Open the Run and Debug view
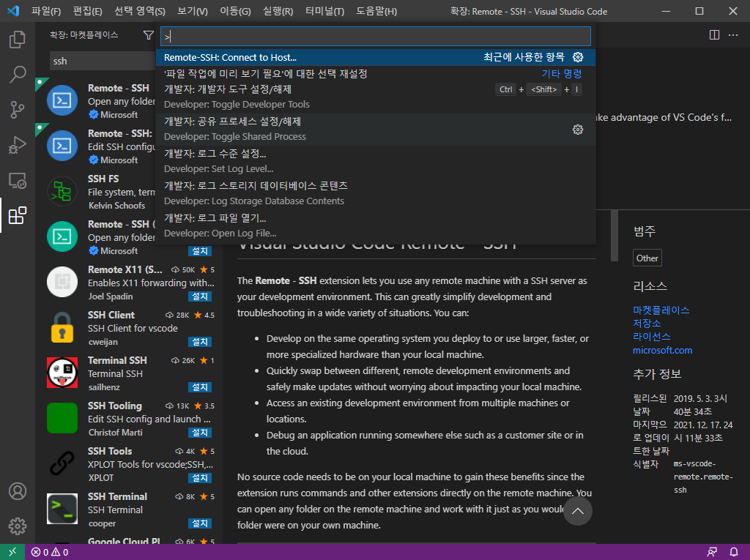The image size is (750, 560). 18,145
